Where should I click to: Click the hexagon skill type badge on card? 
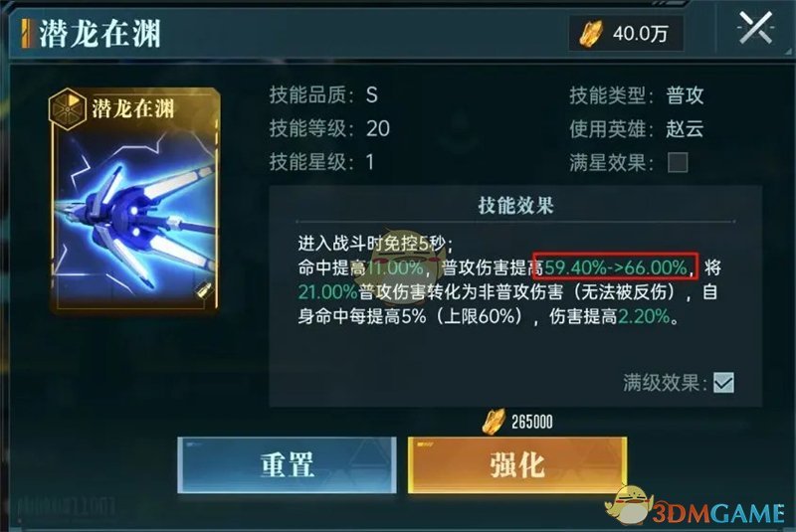tap(68, 108)
